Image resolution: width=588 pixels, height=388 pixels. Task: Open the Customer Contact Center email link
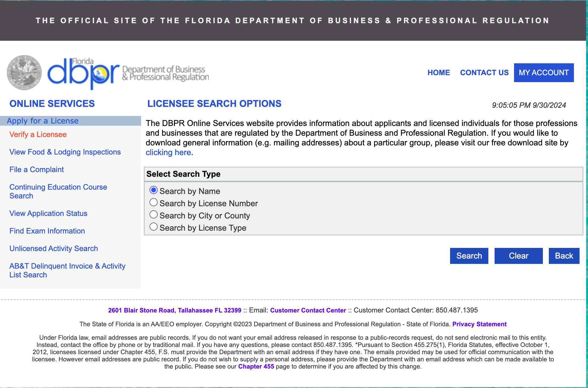(x=308, y=310)
